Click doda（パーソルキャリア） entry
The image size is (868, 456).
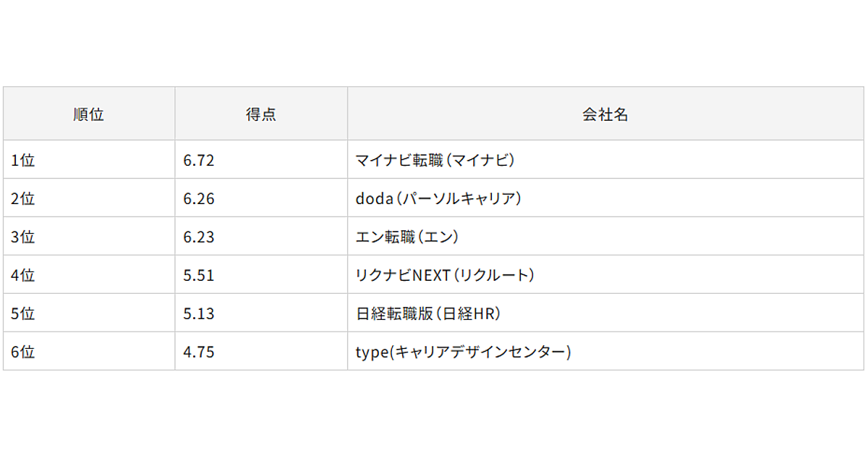pos(439,198)
